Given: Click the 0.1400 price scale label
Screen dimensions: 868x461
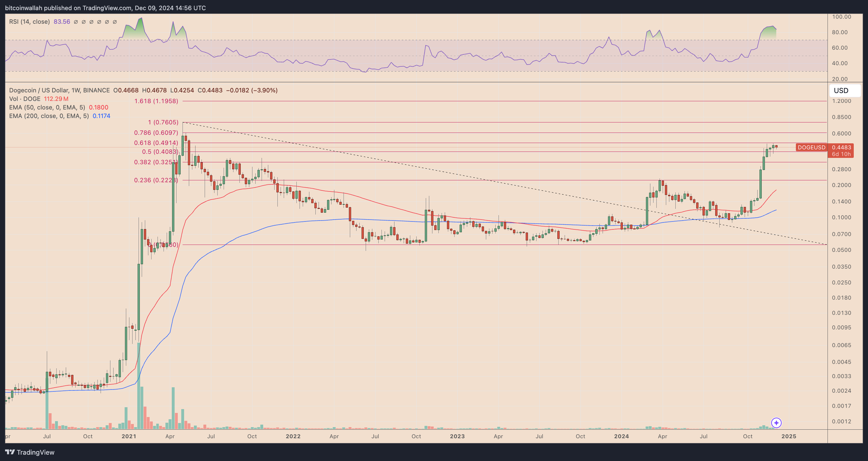Looking at the screenshot, I should tap(841, 202).
